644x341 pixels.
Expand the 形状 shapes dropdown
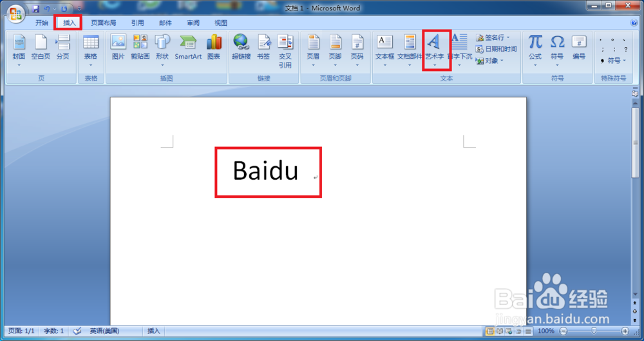(162, 65)
